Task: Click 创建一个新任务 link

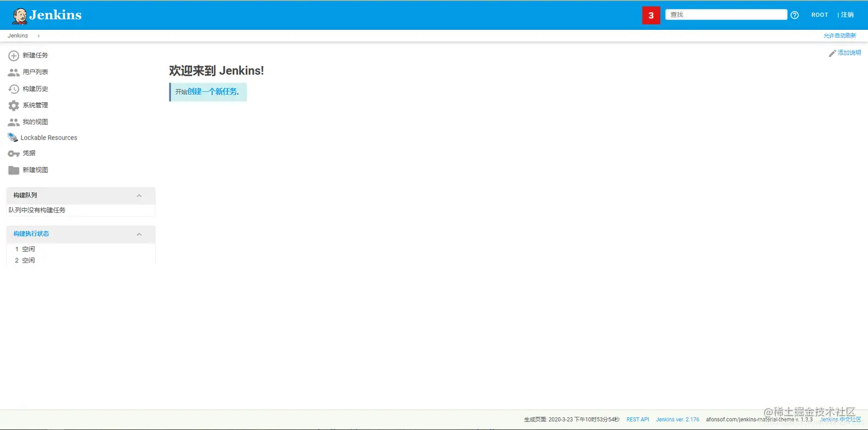Action: click(212, 92)
